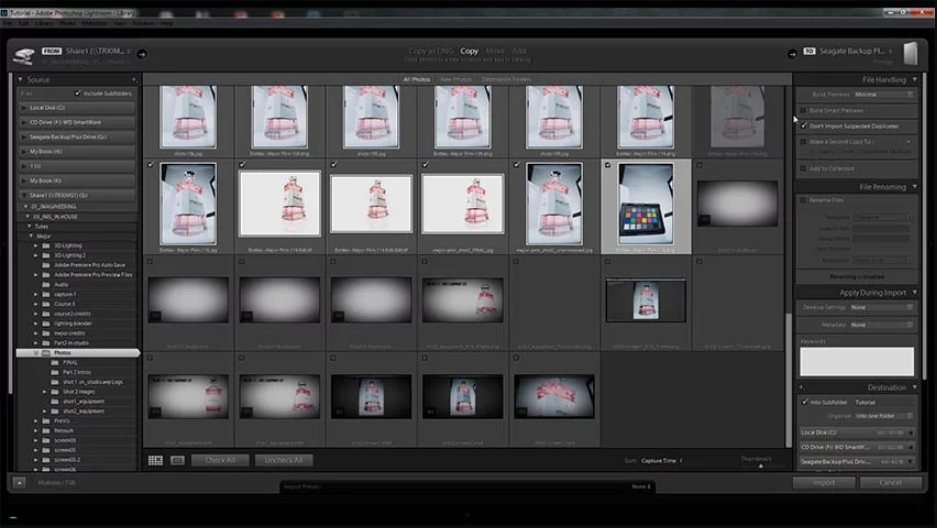Switch to Destination Folders tab
This screenshot has height=528, width=937.
[506, 79]
